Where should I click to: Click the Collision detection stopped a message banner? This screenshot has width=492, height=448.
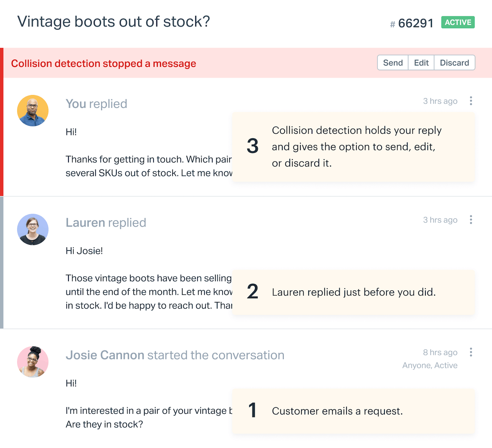coord(103,64)
